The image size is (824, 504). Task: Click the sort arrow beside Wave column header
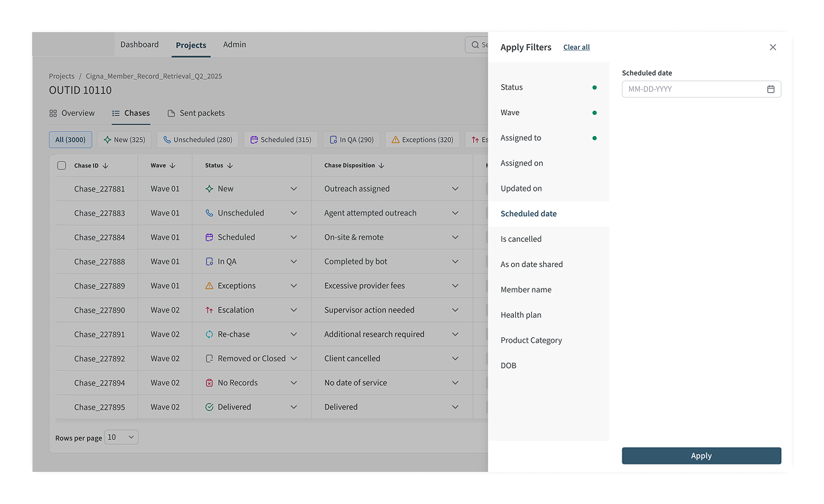click(173, 166)
